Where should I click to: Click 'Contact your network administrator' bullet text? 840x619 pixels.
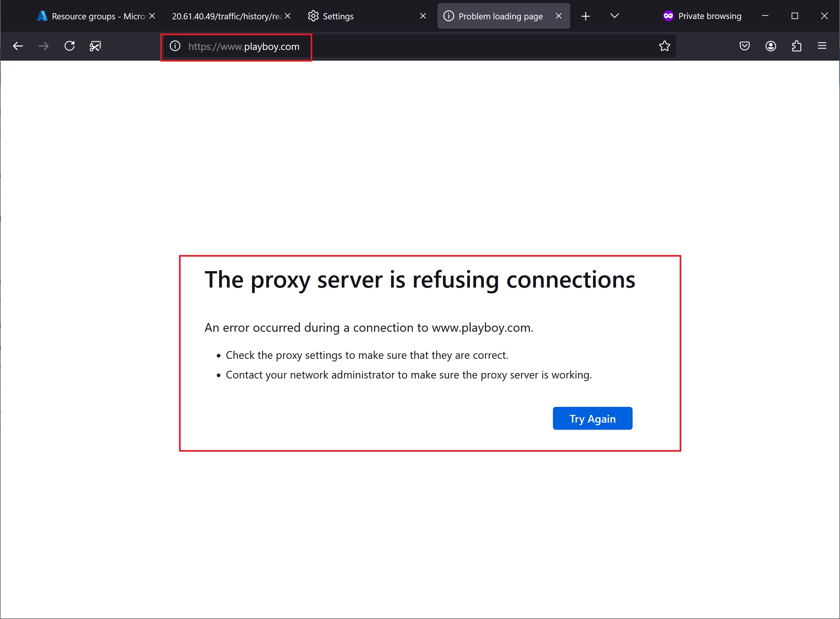(x=409, y=375)
